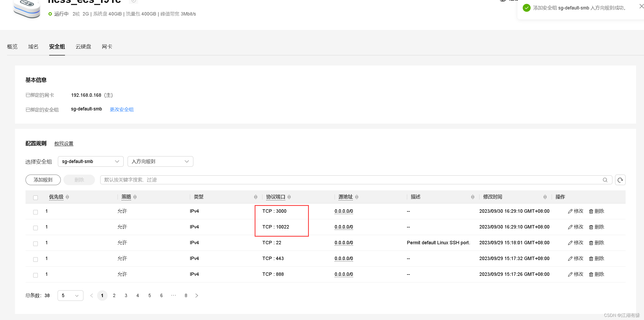
Task: Switch to the 云硬盘 cloud disk tab
Action: (83, 47)
